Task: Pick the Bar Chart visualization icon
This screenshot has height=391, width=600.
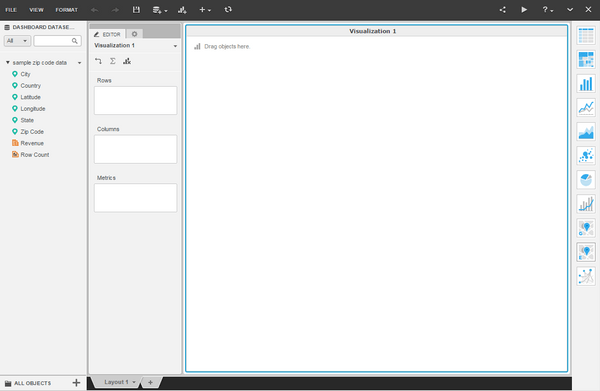Action: (586, 84)
